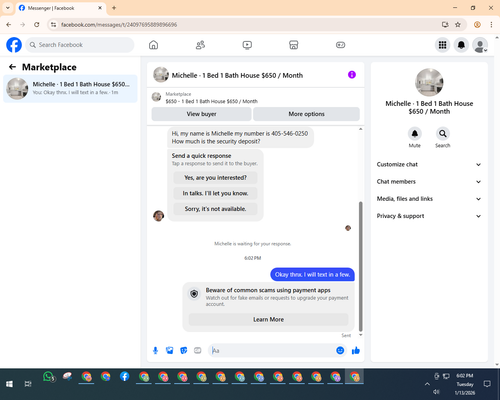
Task: Click View buyer button
Action: click(201, 114)
